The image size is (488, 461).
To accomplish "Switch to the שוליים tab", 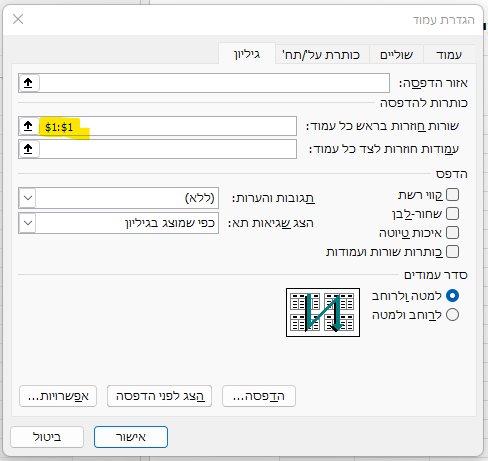I will 396,54.
